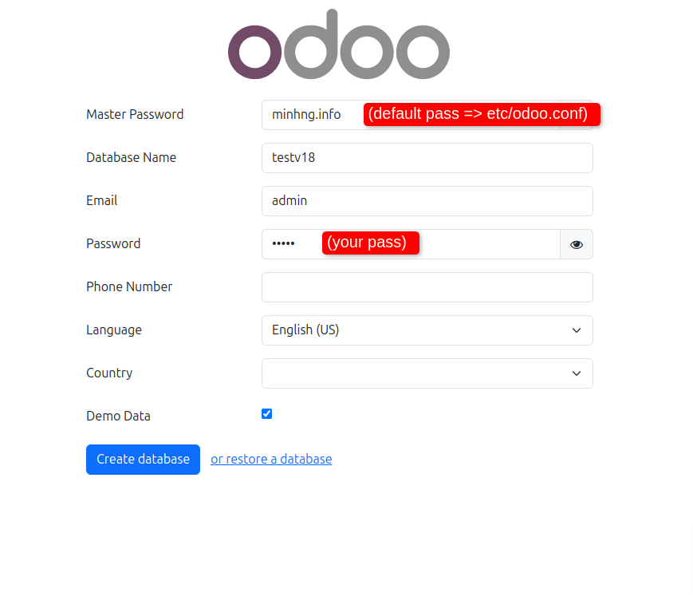The image size is (693, 616).
Task: Focus the Master Password field
Action: [311, 115]
